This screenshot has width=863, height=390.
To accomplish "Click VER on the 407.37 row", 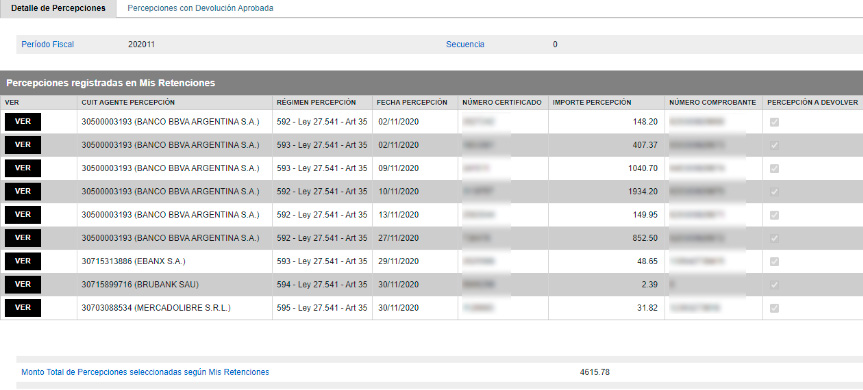I will pyautogui.click(x=23, y=145).
